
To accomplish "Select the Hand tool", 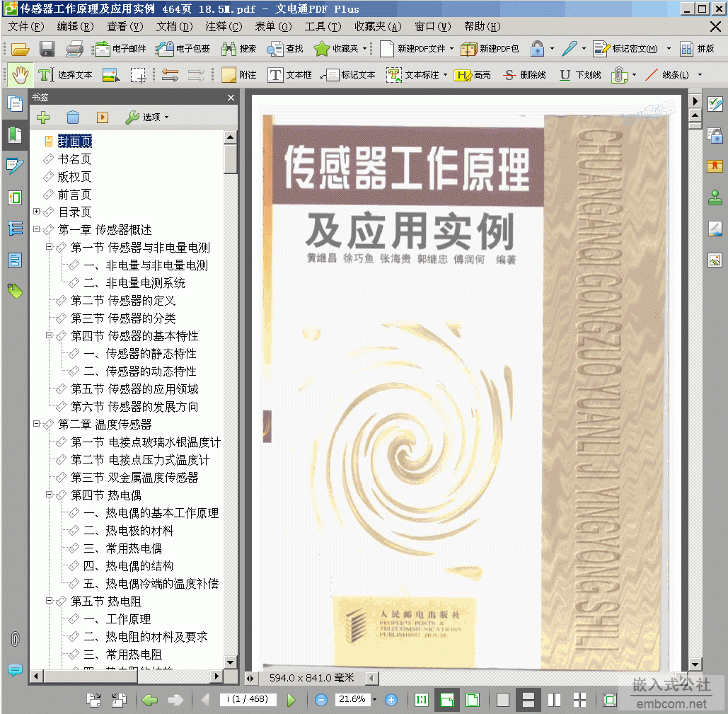I will pyautogui.click(x=21, y=75).
